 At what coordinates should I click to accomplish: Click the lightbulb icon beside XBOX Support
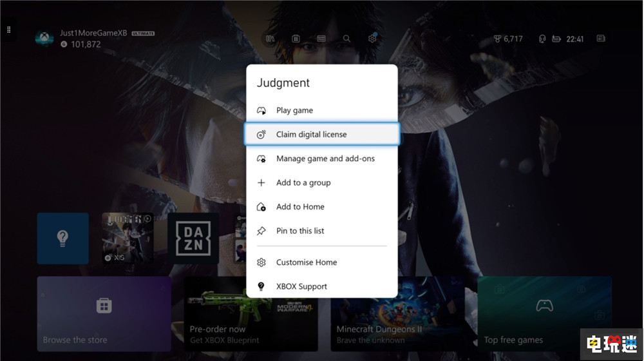pyautogui.click(x=261, y=287)
